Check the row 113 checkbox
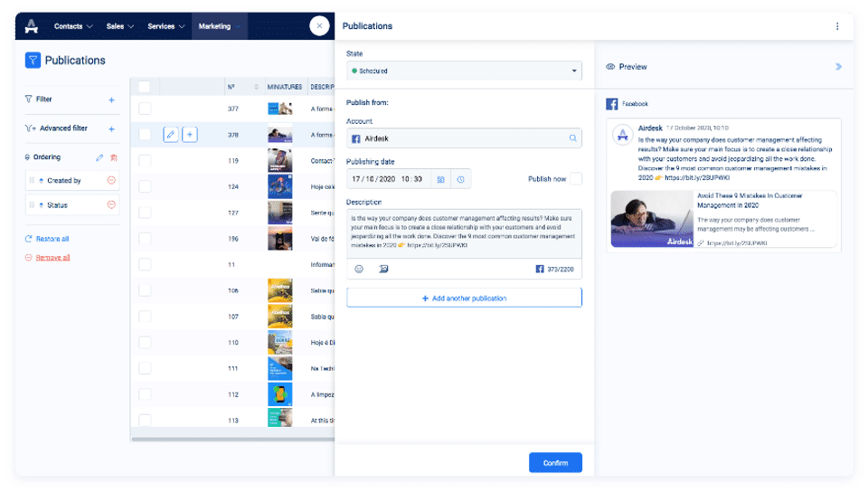 click(x=145, y=420)
